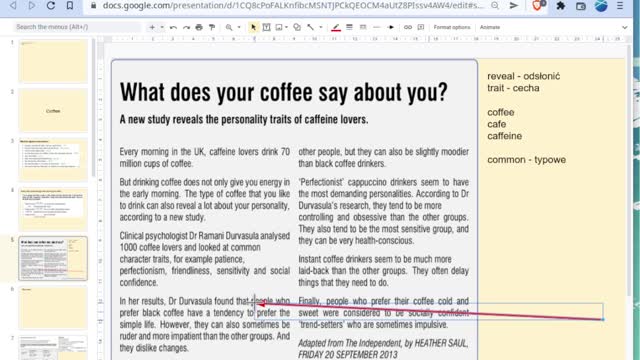Activate the paint format tool
Viewport: 640px width, 360px height.
click(212, 27)
